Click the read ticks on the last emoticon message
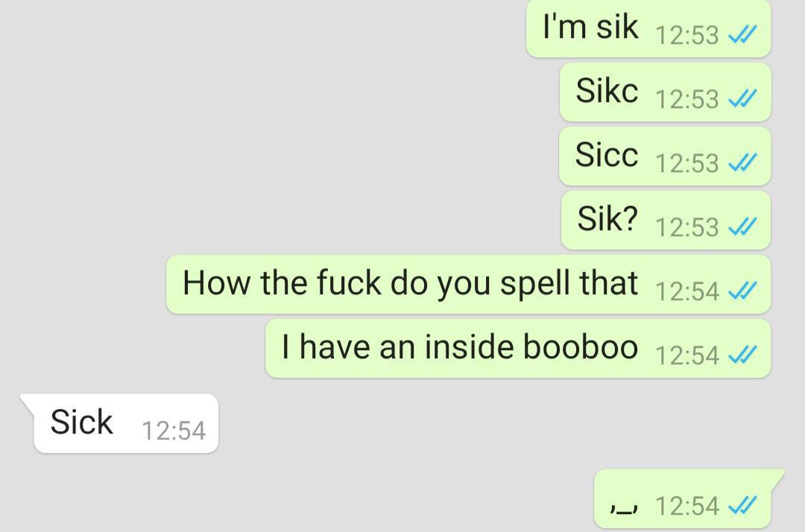Screen dimensions: 805x532 pos(742,505)
